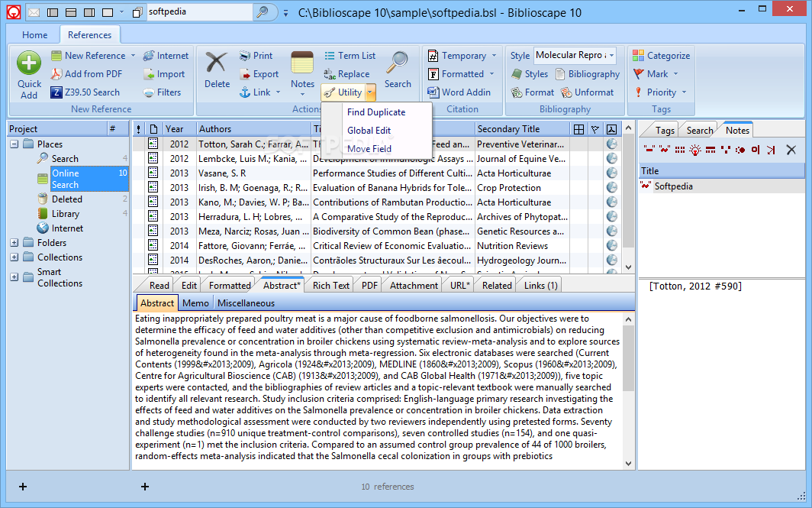
Task: Open the New Reference dropdown arrow
Action: pos(133,56)
